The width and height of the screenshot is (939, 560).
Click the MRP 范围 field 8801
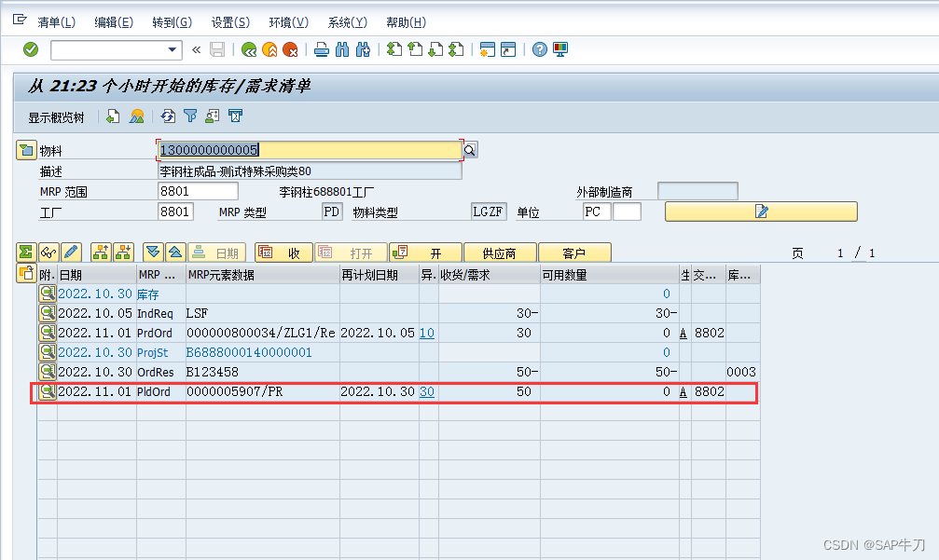198,191
